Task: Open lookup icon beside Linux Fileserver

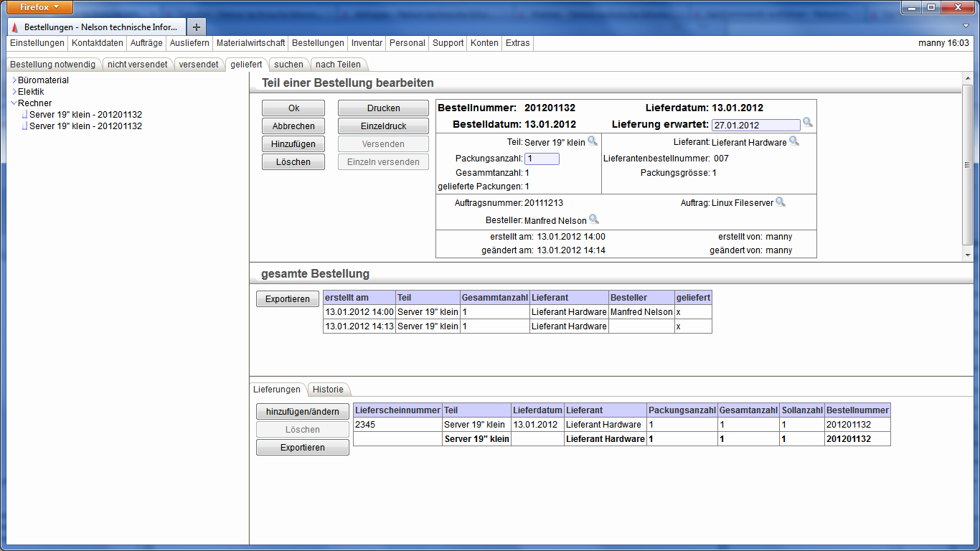Action: 781,202
